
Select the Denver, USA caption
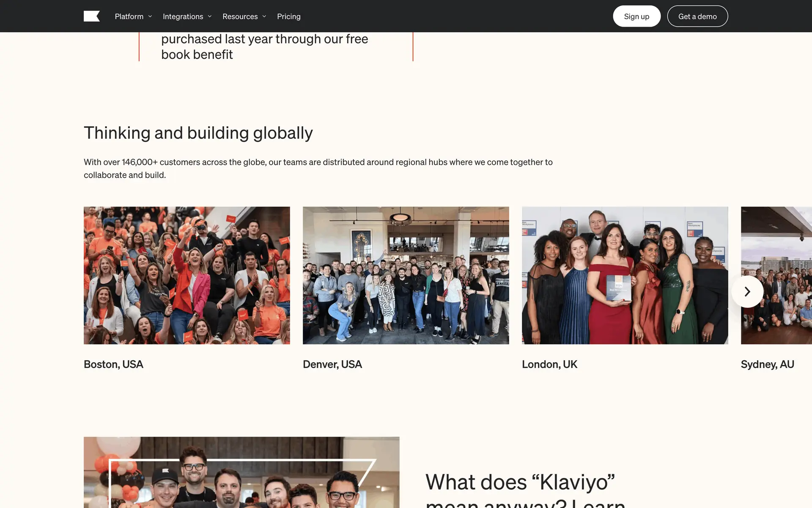coord(332,364)
